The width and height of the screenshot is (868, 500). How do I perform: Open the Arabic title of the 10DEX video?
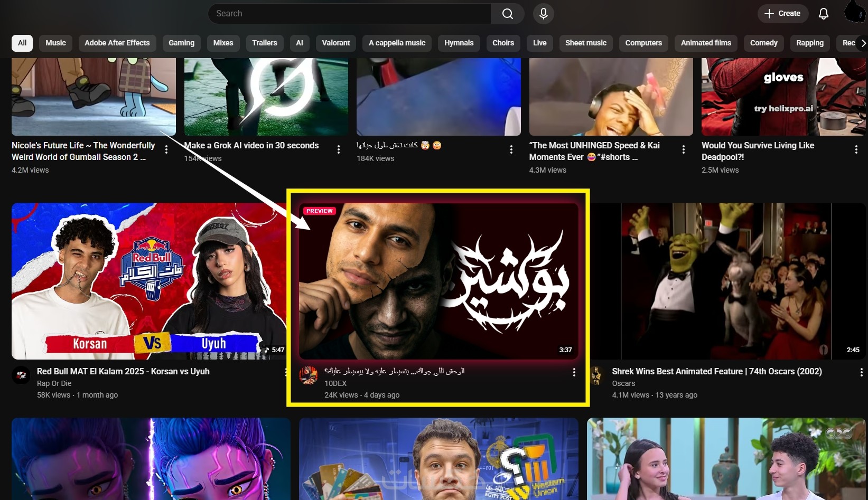pos(395,371)
